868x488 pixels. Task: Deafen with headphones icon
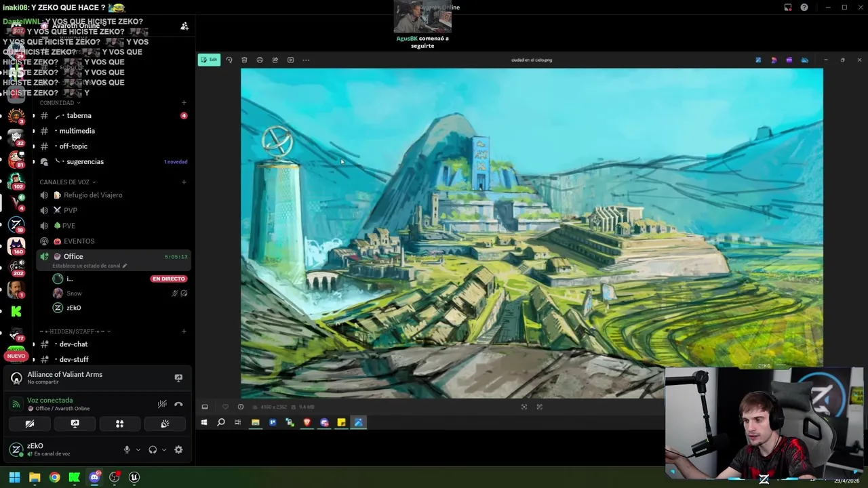click(x=153, y=449)
